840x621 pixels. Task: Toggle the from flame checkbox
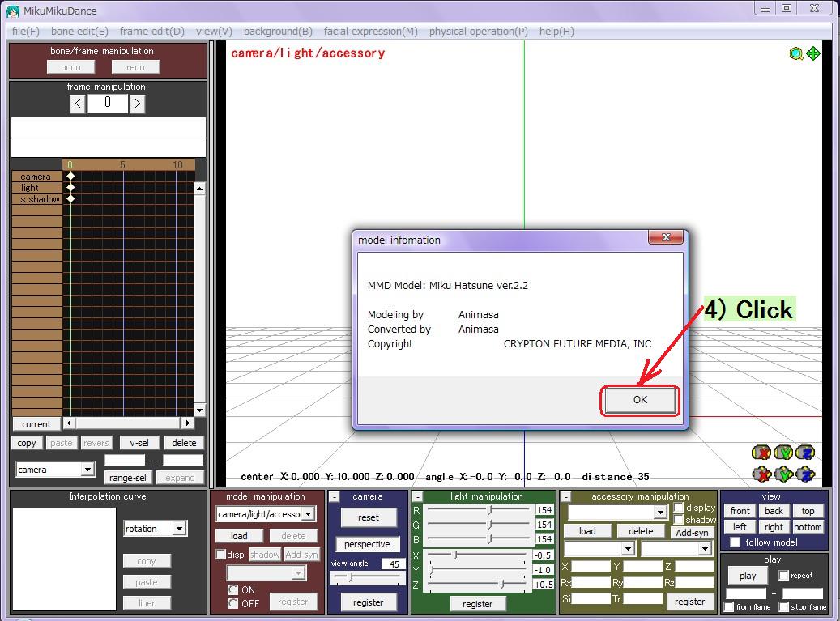(728, 606)
